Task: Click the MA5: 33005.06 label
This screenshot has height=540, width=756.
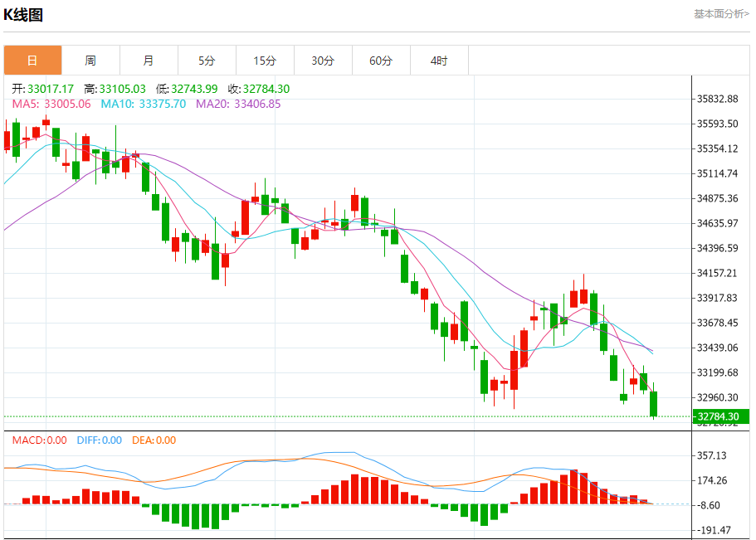Action: 51,104
